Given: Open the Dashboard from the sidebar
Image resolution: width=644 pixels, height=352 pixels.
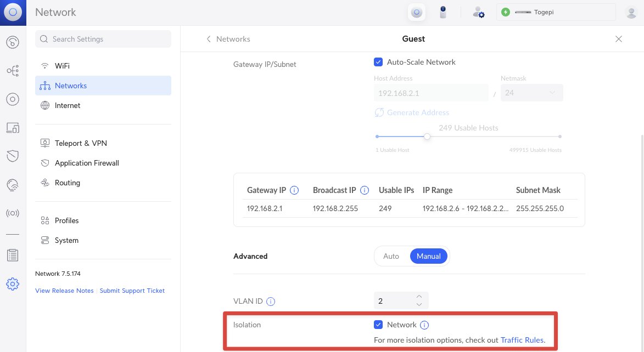Looking at the screenshot, I should (13, 42).
